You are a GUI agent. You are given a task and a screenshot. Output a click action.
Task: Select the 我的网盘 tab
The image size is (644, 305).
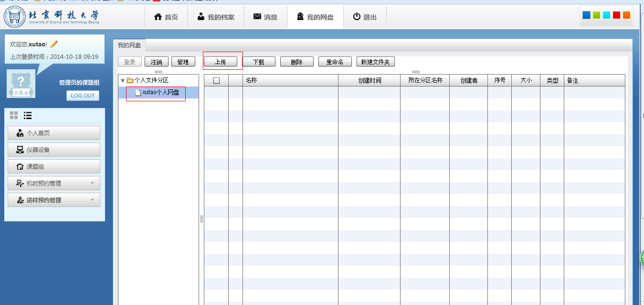pos(129,45)
